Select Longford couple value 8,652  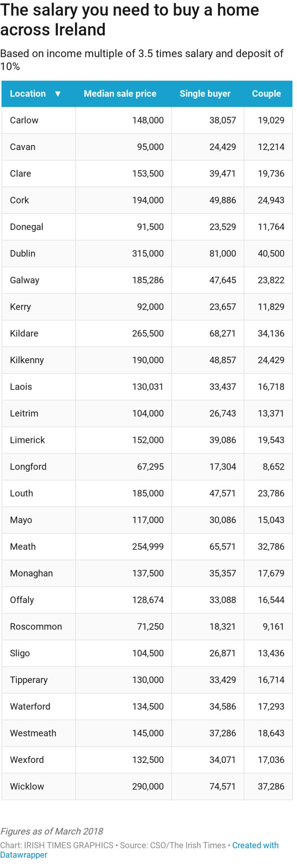[x=273, y=467]
